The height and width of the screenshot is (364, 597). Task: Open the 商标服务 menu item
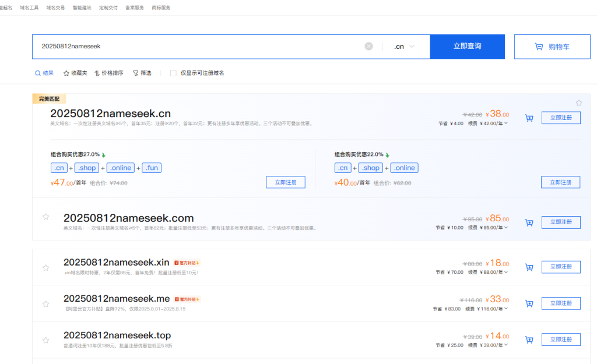[161, 8]
